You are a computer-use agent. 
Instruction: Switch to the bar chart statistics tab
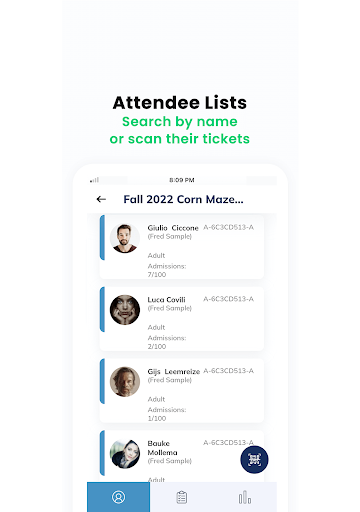[x=245, y=497]
